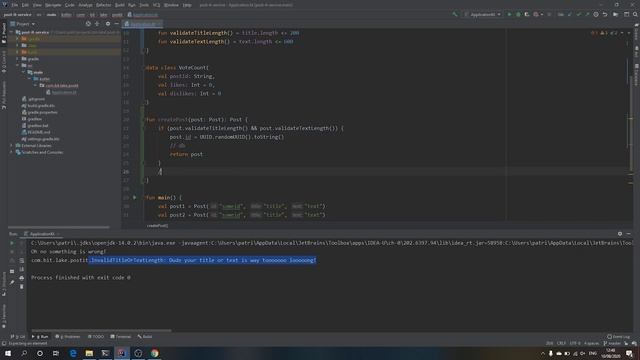
Task: Expand the gradle folder in tree
Action: [x=18, y=59]
